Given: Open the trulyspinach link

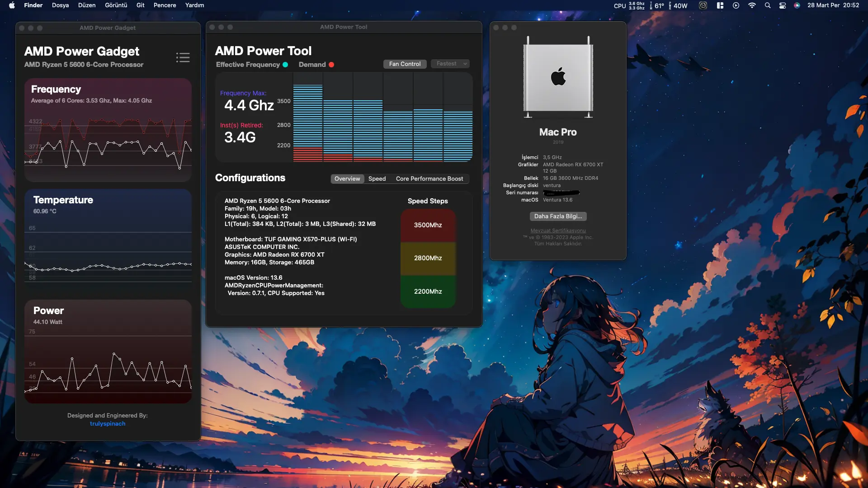Looking at the screenshot, I should click(x=108, y=424).
